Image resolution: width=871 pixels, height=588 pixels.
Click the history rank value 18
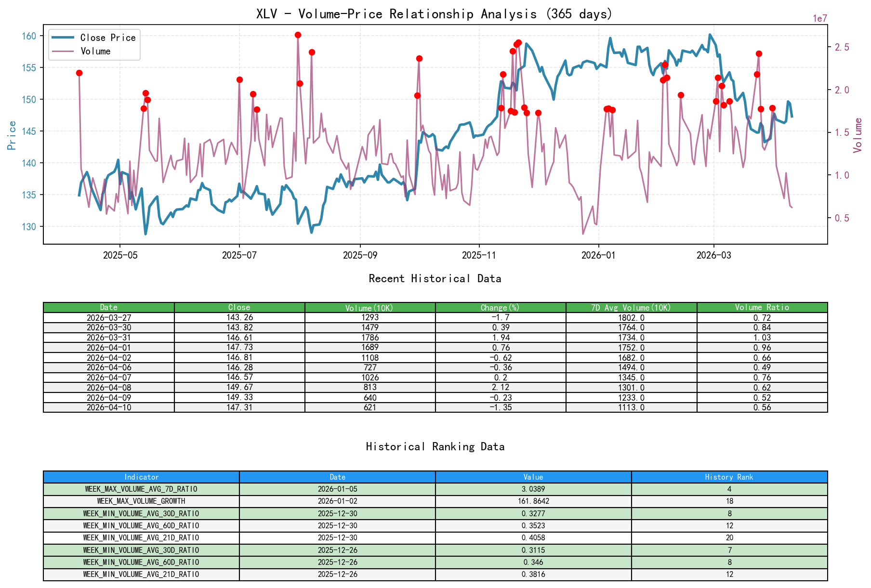(729, 501)
